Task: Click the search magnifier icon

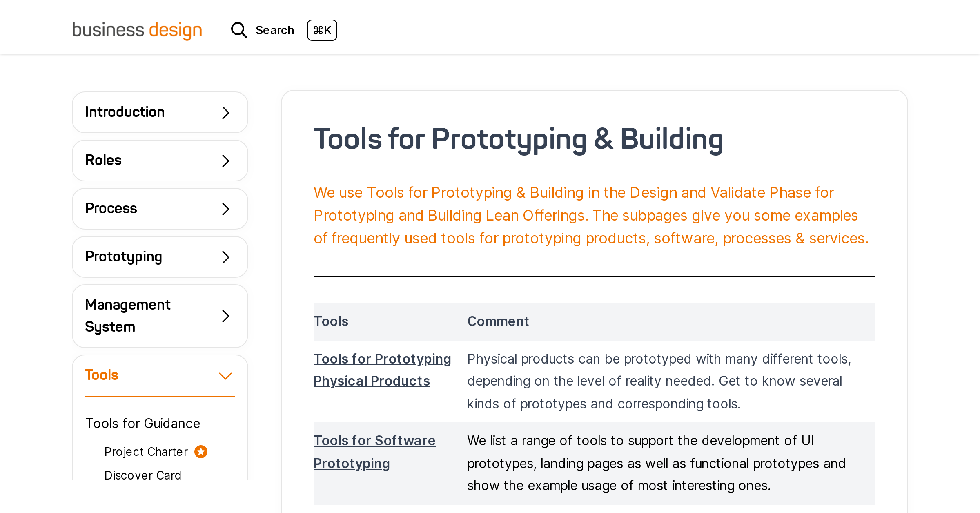Action: point(239,30)
